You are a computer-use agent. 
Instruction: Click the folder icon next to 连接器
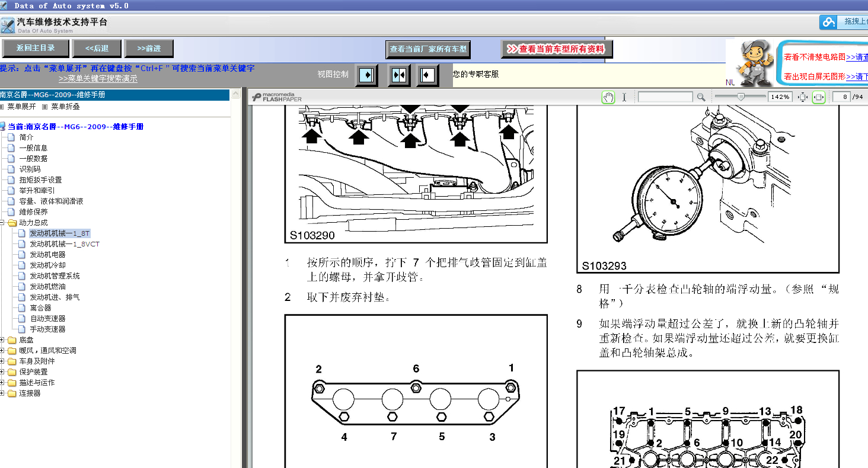coord(12,393)
